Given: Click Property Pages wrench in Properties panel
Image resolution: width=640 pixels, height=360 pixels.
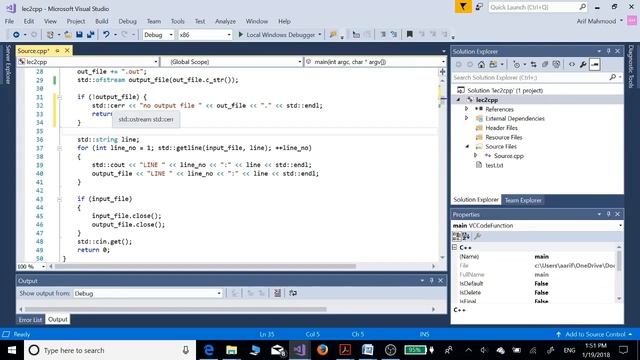Looking at the screenshot, I should pos(478,236).
